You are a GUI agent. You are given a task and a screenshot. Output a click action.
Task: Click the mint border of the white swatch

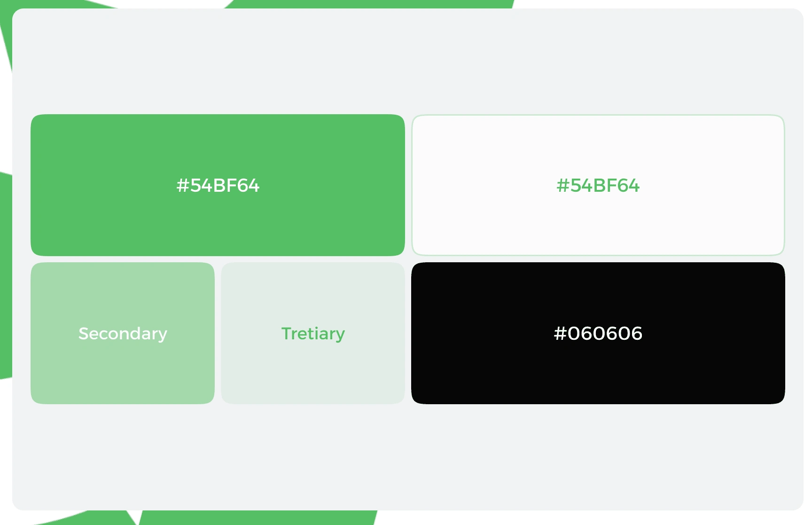pos(598,115)
